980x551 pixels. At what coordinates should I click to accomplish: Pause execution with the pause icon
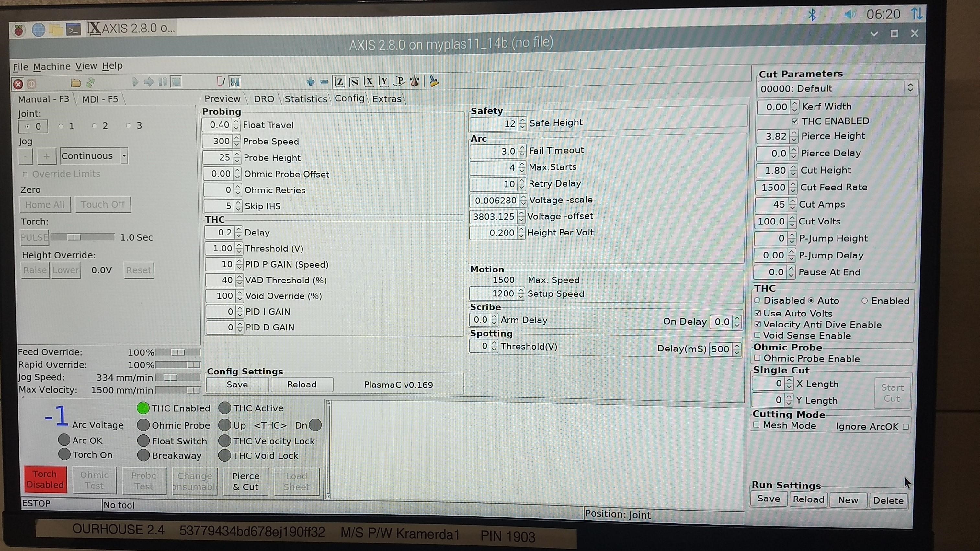click(x=163, y=82)
